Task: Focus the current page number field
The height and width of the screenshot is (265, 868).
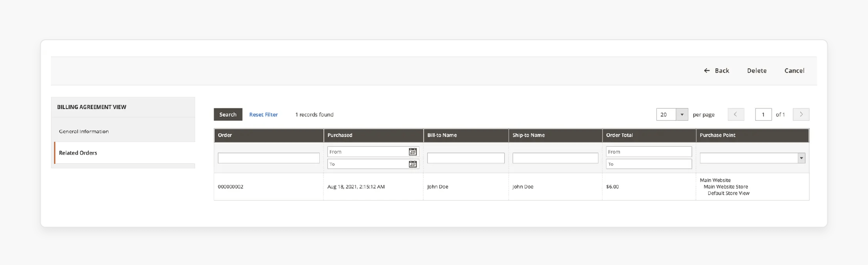Action: click(763, 114)
